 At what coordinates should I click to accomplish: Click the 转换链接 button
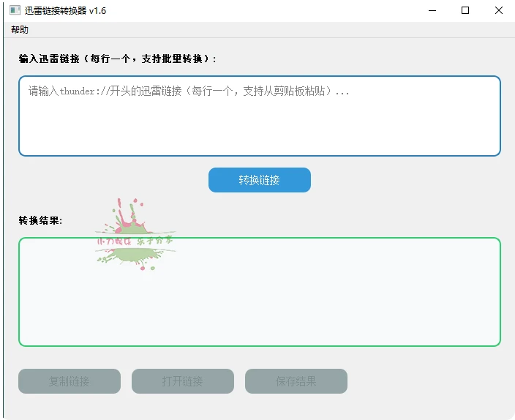(260, 180)
